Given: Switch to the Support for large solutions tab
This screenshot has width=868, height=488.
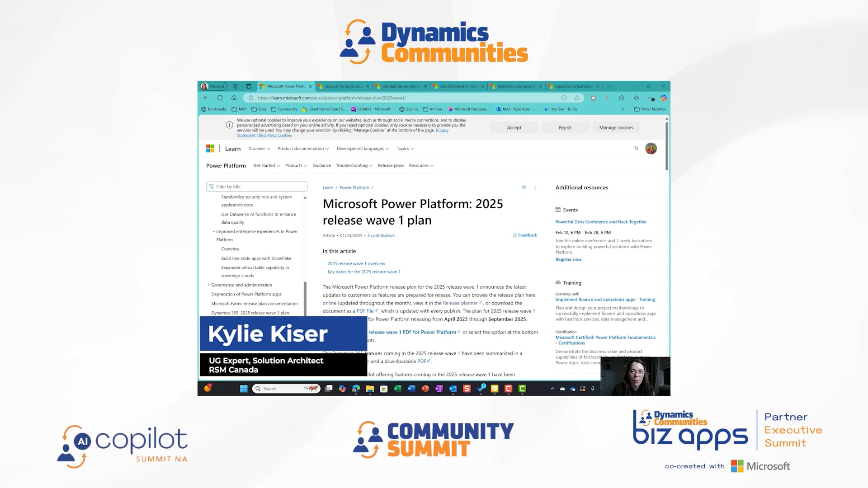Looking at the screenshot, I should click(343, 86).
